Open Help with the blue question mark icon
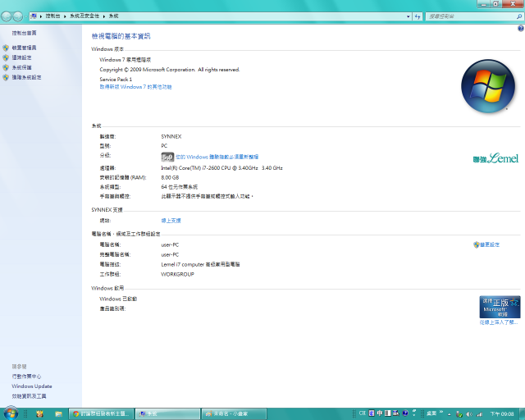 pos(521,29)
